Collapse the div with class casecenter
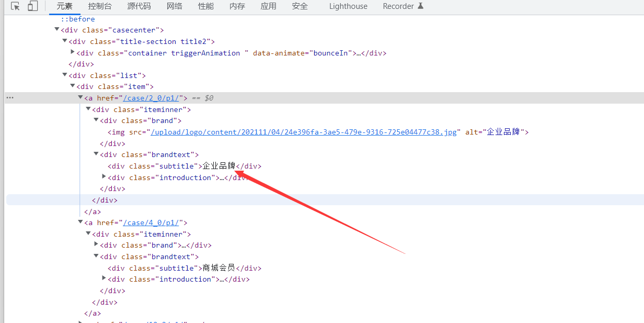644x323 pixels. click(x=56, y=29)
